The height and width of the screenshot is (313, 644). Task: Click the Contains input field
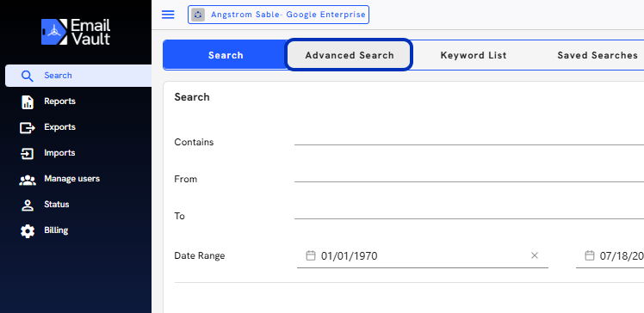pos(469,138)
